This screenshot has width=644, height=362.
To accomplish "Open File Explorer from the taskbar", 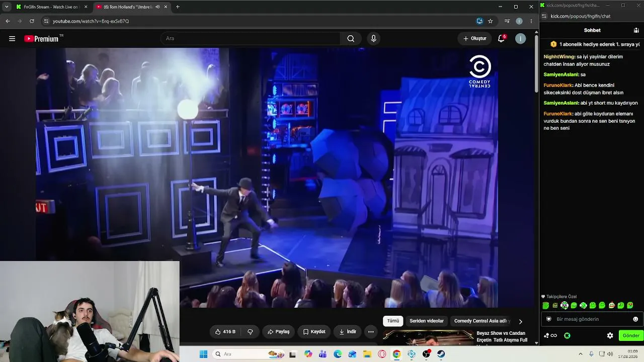I will coord(367,354).
